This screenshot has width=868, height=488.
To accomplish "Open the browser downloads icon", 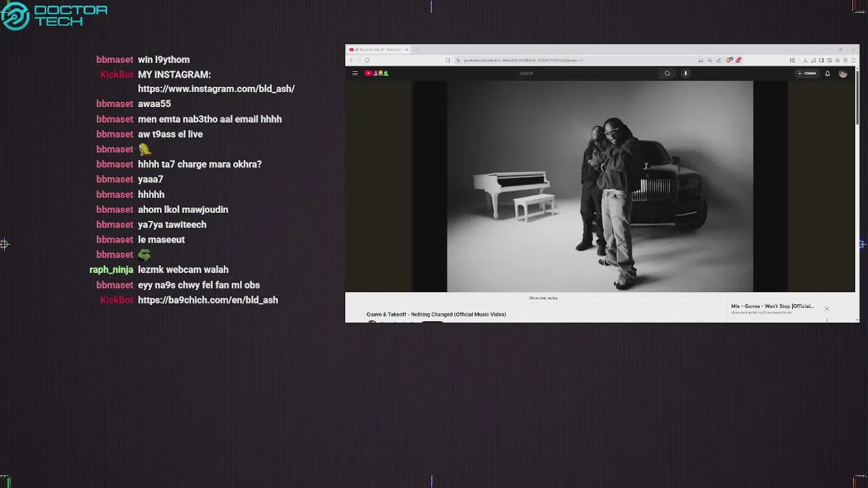I will (x=805, y=60).
